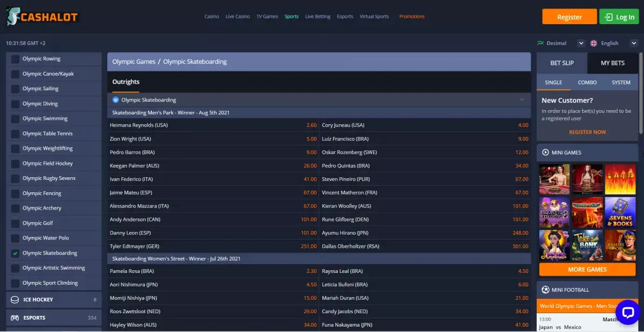Select the Bet Slip tab

click(562, 63)
